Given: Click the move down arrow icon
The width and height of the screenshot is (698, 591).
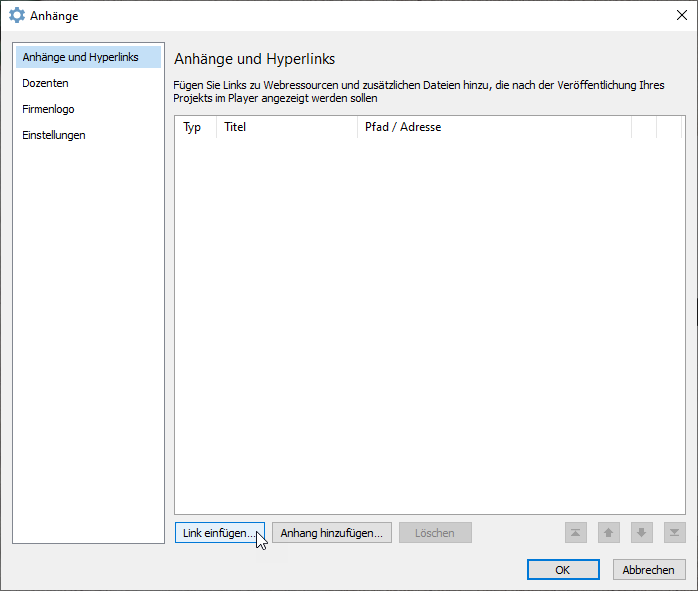Looking at the screenshot, I should tap(642, 533).
